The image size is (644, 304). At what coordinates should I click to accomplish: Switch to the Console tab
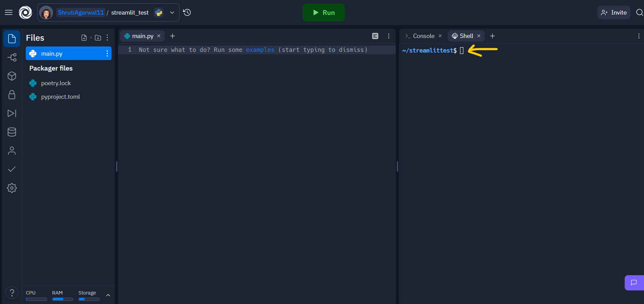point(423,36)
